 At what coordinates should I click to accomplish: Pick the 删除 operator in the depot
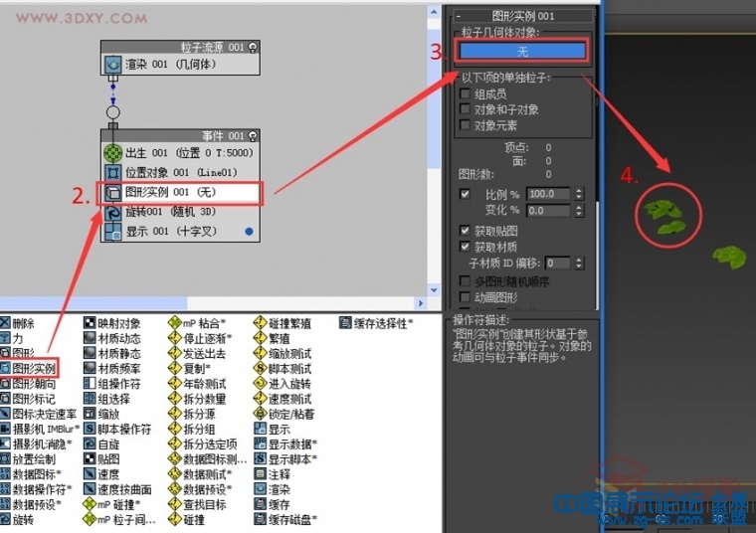pyautogui.click(x=17, y=323)
